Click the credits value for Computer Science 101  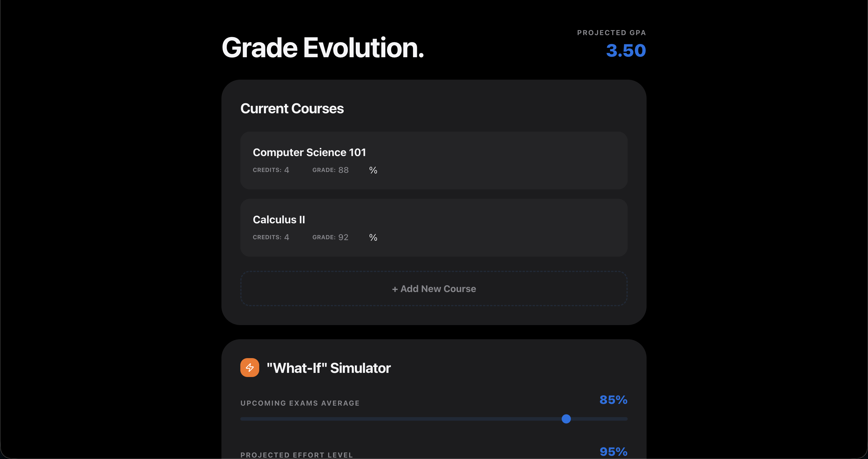coord(286,170)
